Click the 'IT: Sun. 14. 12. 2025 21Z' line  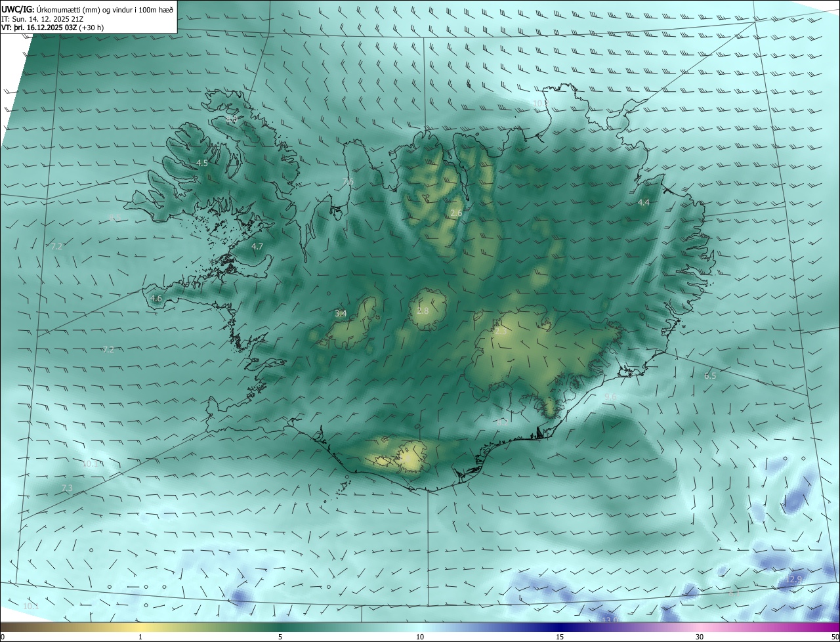coord(42,18)
